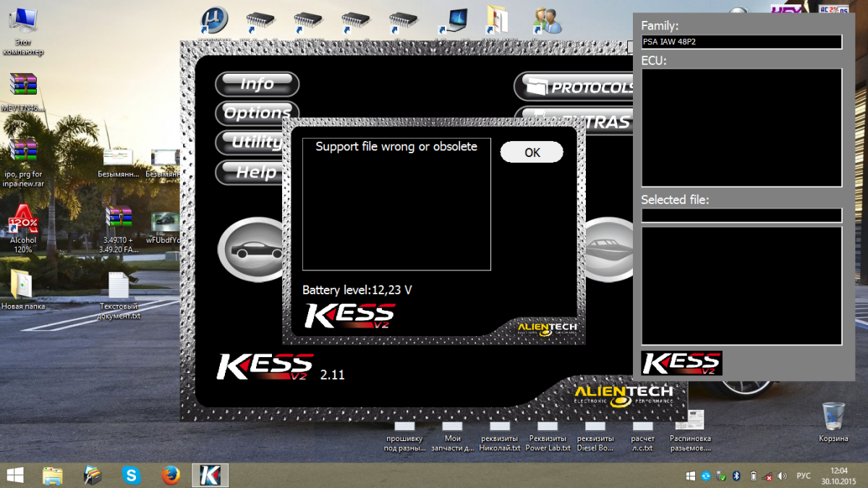Open Этот компьютер desktop icon
Viewport: 868px width, 488px height.
point(23,22)
